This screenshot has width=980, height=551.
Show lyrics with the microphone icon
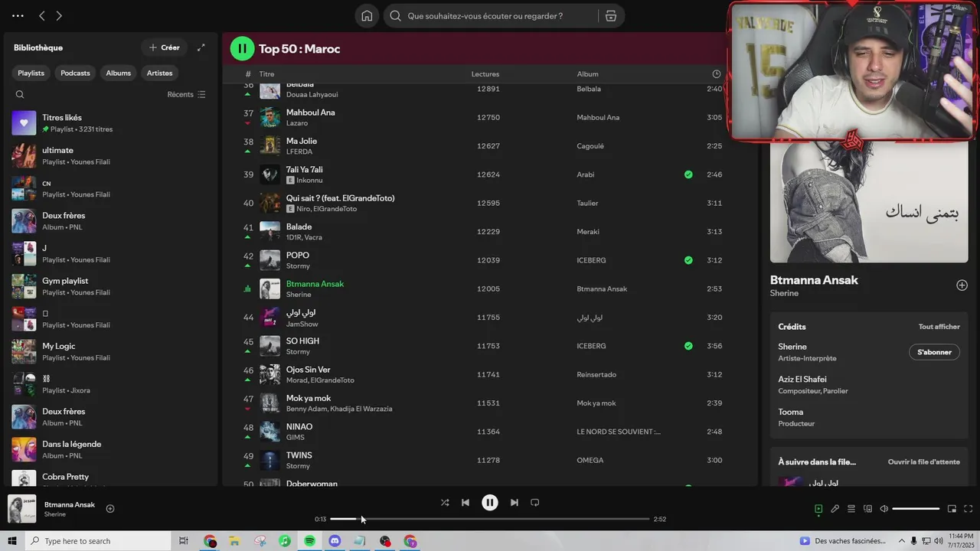coord(835,509)
